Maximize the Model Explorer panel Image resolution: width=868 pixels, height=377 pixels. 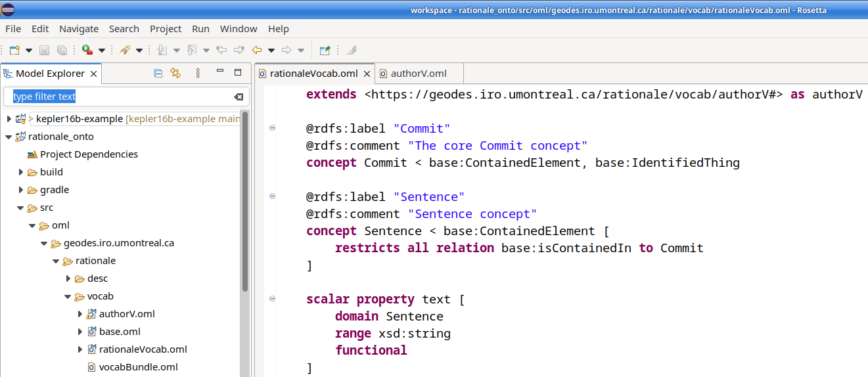click(238, 72)
